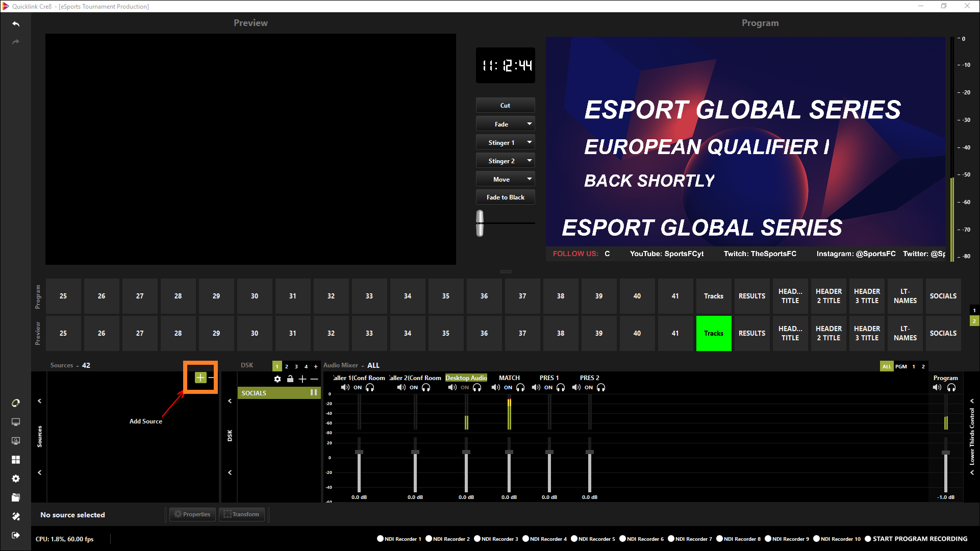This screenshot has height=551, width=980.
Task: Click the lower chevron of Sources panel
Action: point(39,472)
